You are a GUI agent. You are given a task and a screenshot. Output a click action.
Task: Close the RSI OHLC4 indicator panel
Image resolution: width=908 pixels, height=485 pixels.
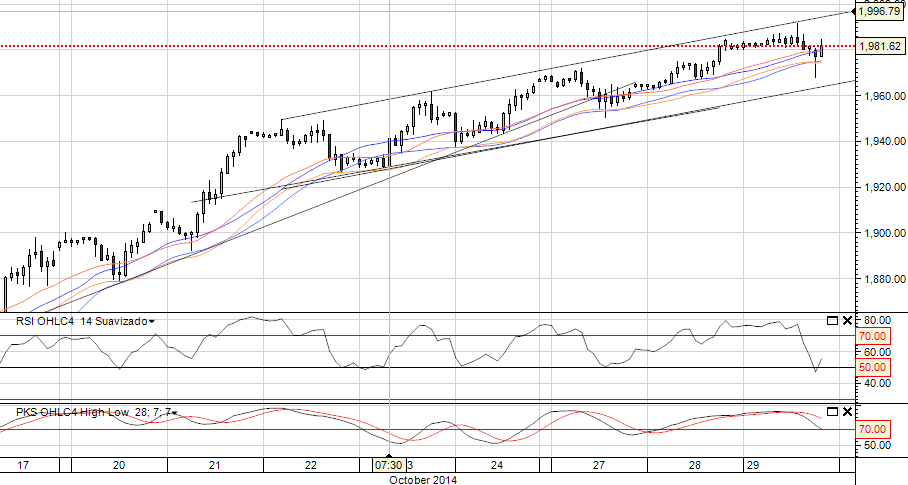(x=847, y=321)
